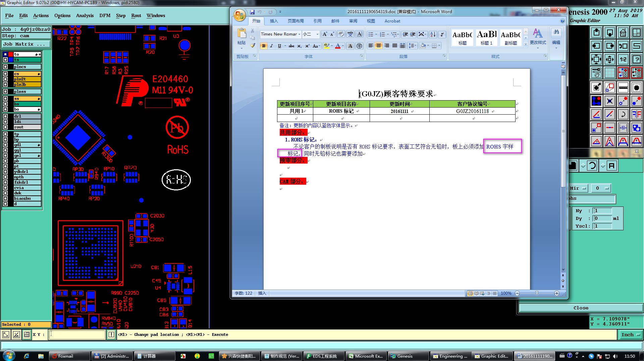Open the Inch units dropdown
The height and width of the screenshot is (361, 644).
[630, 335]
